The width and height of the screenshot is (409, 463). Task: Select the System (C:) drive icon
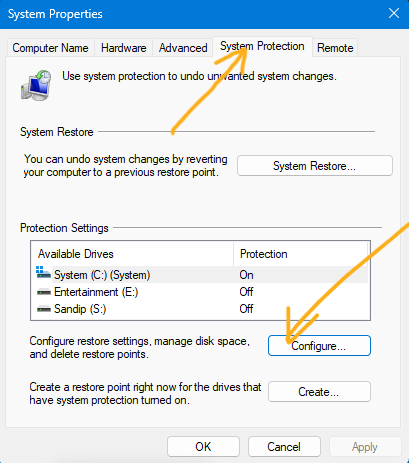pyautogui.click(x=43, y=273)
